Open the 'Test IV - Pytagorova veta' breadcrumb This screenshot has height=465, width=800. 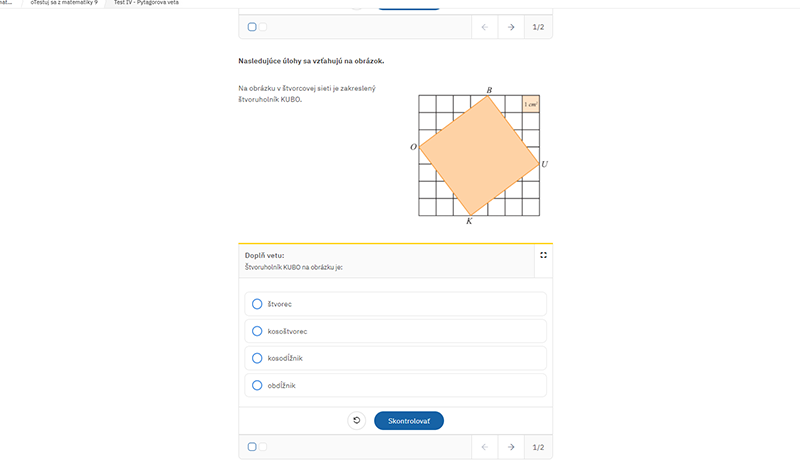(146, 3)
